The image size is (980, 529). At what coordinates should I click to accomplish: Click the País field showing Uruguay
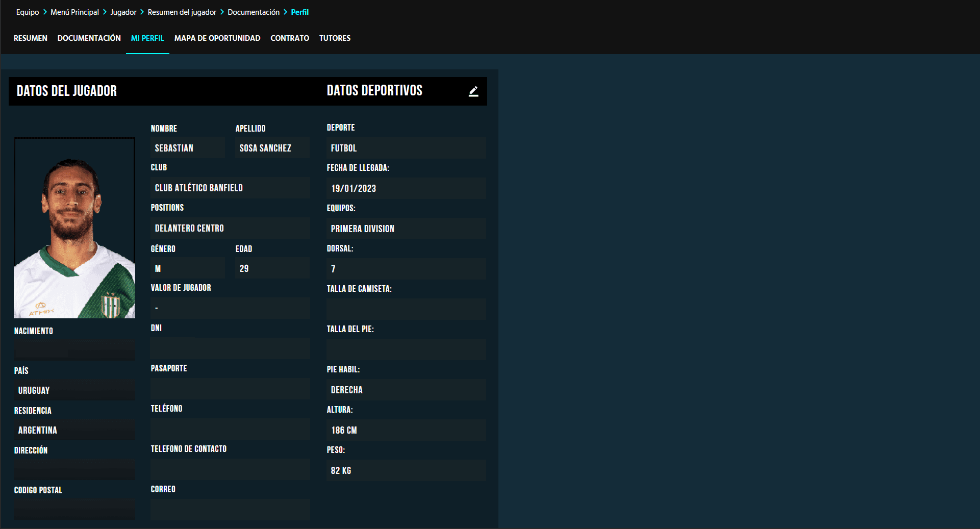pyautogui.click(x=74, y=390)
